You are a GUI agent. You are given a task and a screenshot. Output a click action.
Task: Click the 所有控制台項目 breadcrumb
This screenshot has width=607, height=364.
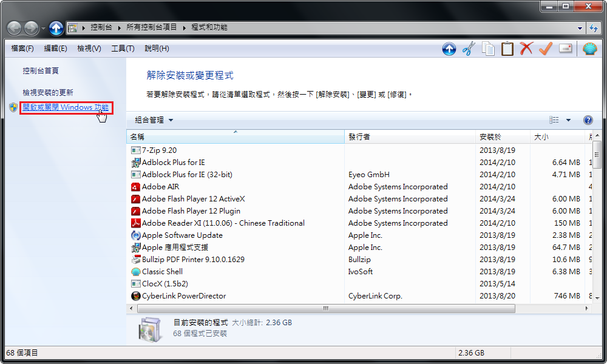(x=151, y=27)
